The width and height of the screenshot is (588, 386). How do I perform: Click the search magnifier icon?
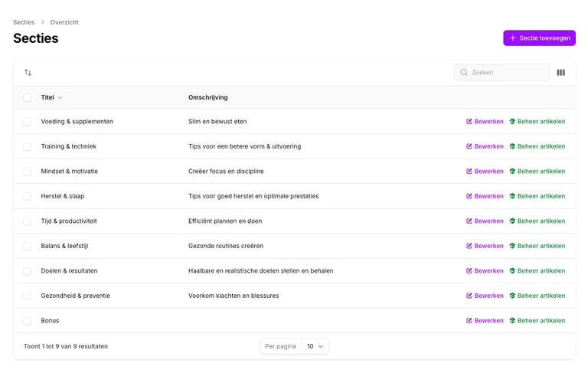point(464,73)
